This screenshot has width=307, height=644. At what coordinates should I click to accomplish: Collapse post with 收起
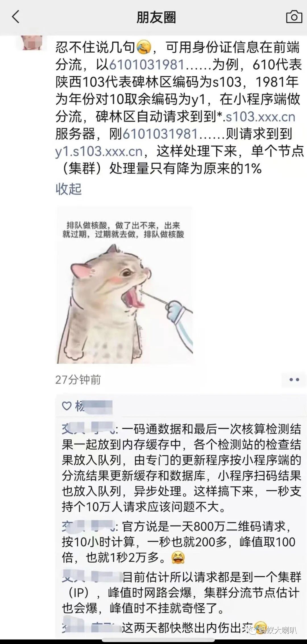click(69, 188)
